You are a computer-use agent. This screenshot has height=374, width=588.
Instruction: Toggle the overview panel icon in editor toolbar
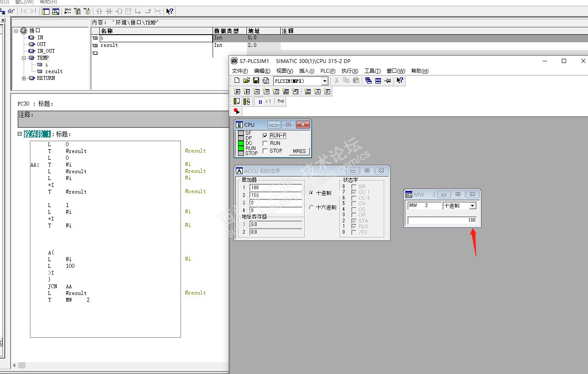(x=46, y=11)
